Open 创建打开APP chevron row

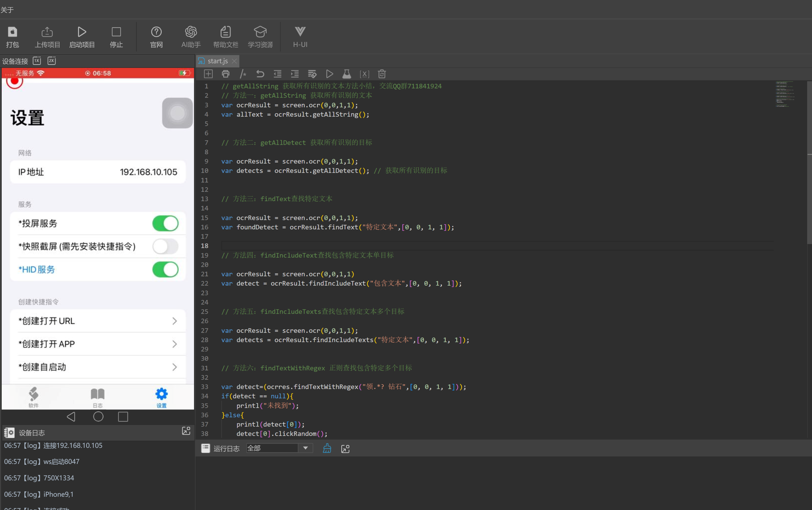click(98, 344)
